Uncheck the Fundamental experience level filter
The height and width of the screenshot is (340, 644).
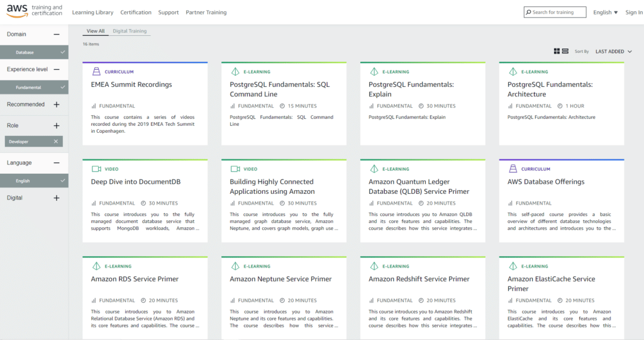62,88
